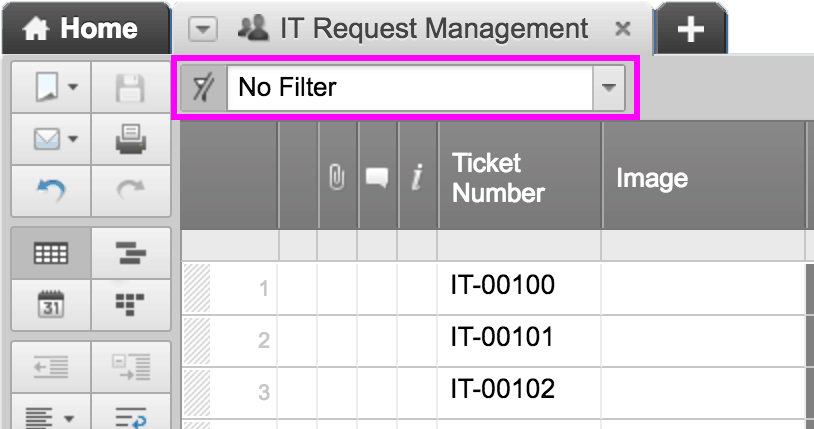Switch to Card view
Screen dimensions: 814x429
[131, 303]
